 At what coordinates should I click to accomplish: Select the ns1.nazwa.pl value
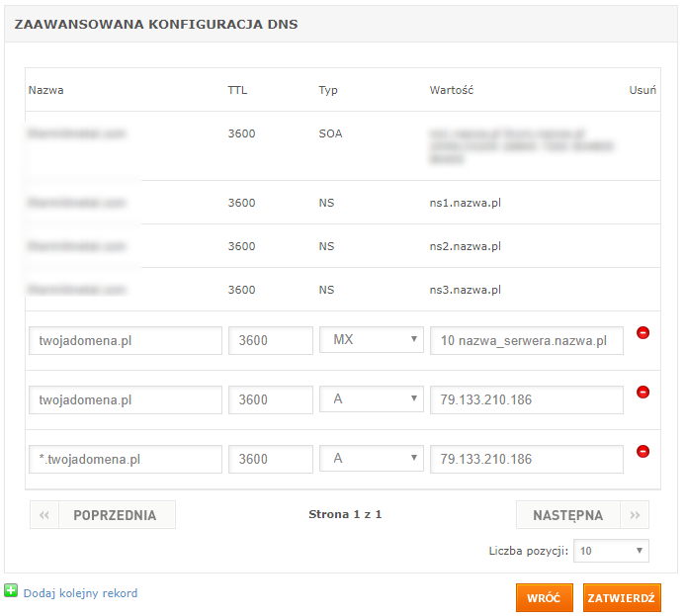pyautogui.click(x=465, y=203)
